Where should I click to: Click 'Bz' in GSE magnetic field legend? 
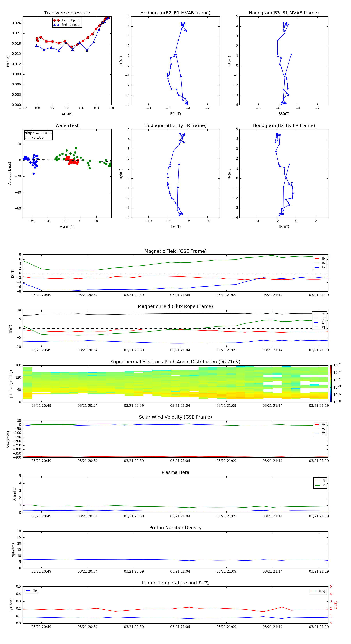click(x=324, y=268)
